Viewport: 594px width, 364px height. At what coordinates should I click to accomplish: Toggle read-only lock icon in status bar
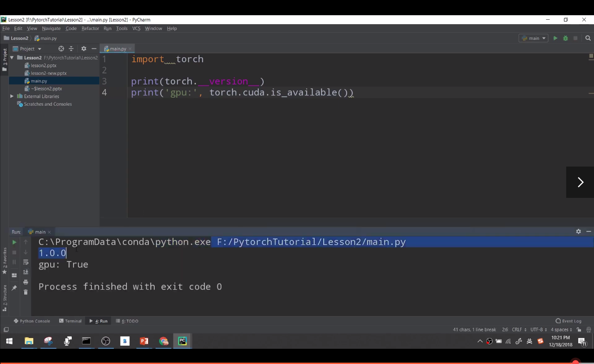(579, 330)
